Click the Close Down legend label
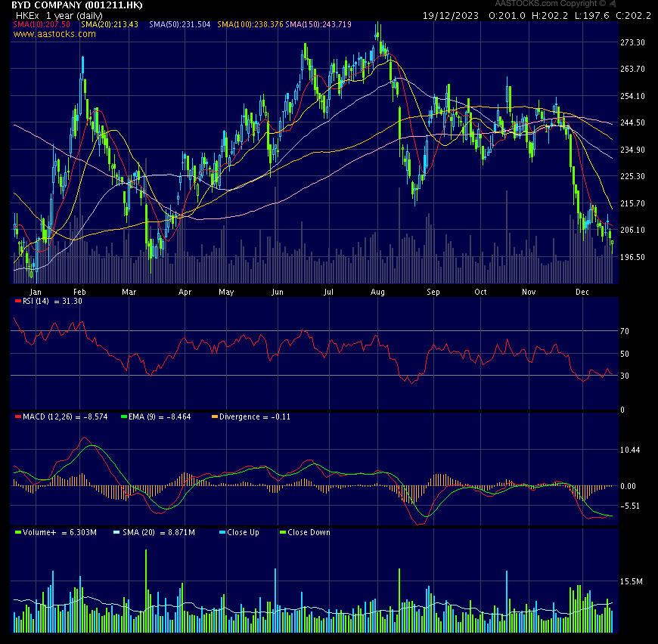The image size is (658, 644). (x=309, y=532)
